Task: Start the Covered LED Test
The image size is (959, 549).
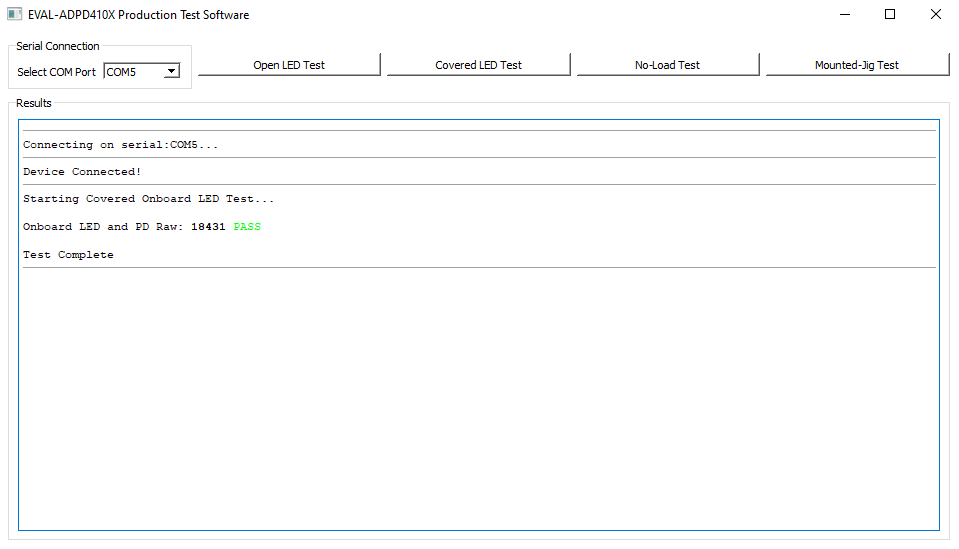Action: 478,65
